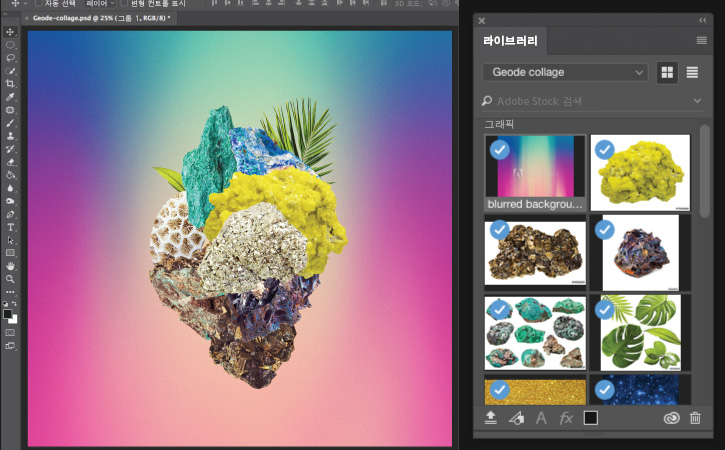
Task: Add character style with A icon
Action: pos(541,418)
